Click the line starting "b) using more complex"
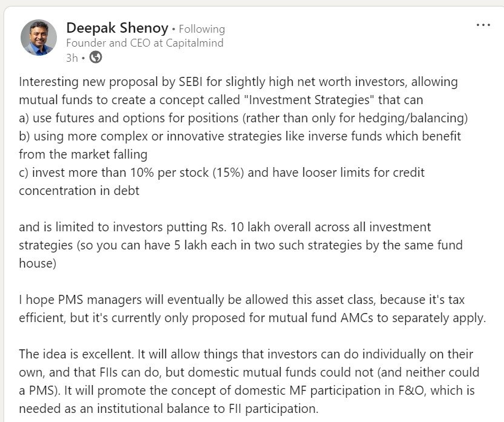 240,136
